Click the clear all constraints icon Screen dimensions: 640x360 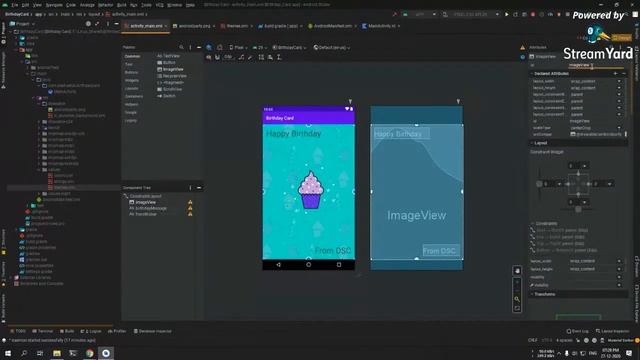coord(241,58)
